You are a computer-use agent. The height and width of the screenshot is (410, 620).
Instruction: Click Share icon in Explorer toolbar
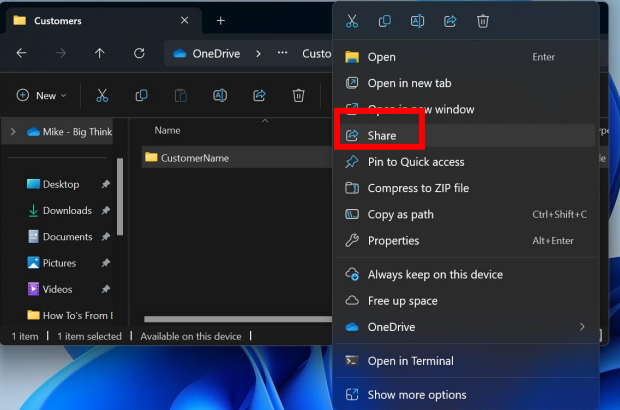259,95
